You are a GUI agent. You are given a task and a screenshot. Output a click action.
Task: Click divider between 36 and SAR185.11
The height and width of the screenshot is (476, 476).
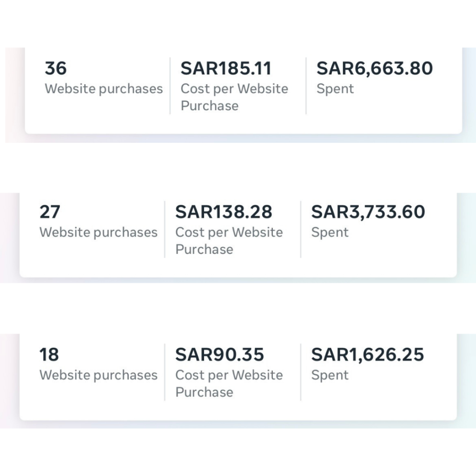[x=170, y=86]
